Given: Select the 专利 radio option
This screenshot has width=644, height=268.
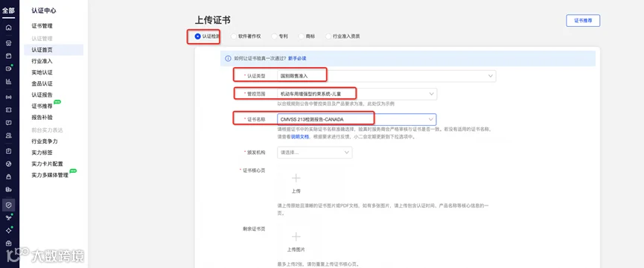Looking at the screenshot, I should pos(275,36).
